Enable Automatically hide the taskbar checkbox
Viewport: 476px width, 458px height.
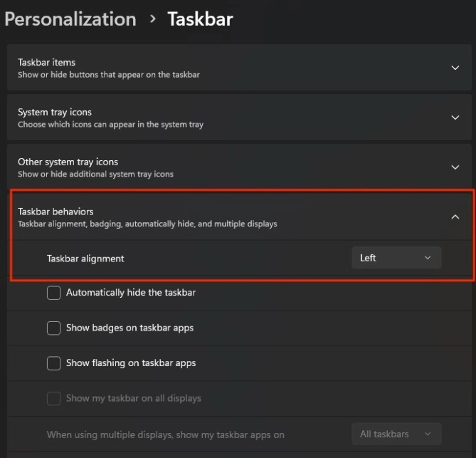(53, 293)
